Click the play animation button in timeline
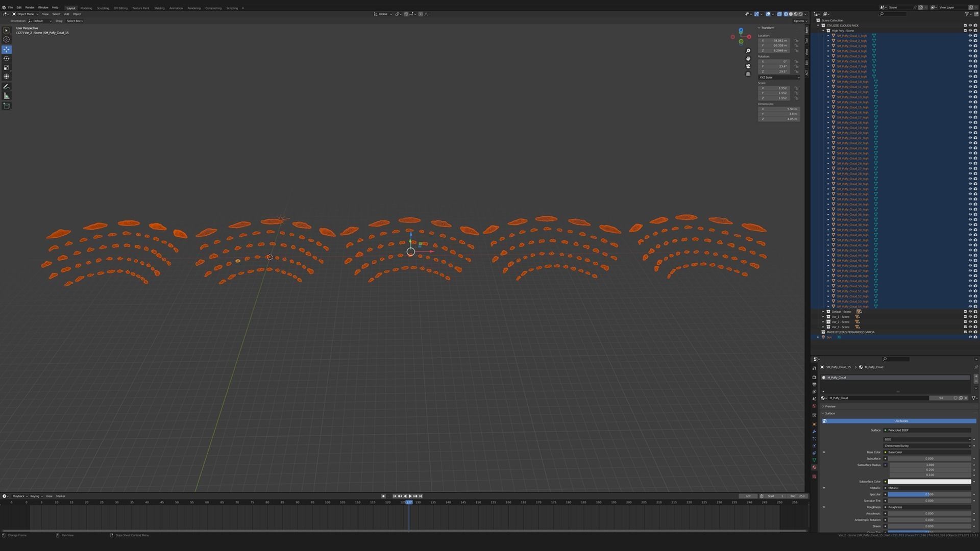 coord(410,496)
